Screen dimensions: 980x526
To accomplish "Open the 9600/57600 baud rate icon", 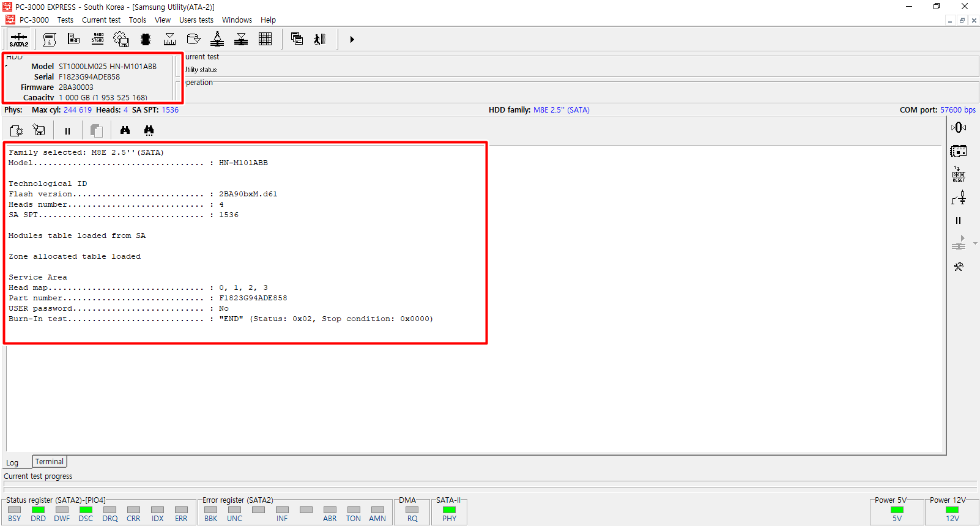I will (x=98, y=39).
